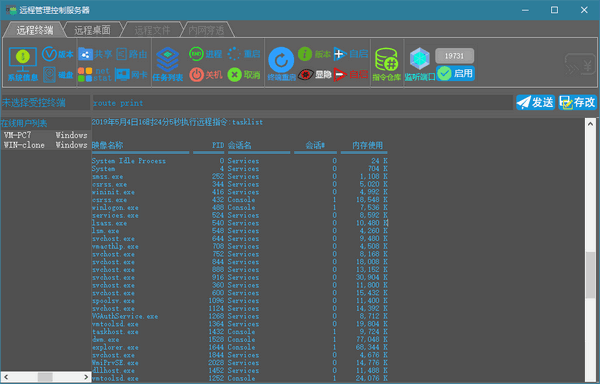Open the 共享 shared folders icon
Screen dimensions: 600x384
[x=95, y=54]
